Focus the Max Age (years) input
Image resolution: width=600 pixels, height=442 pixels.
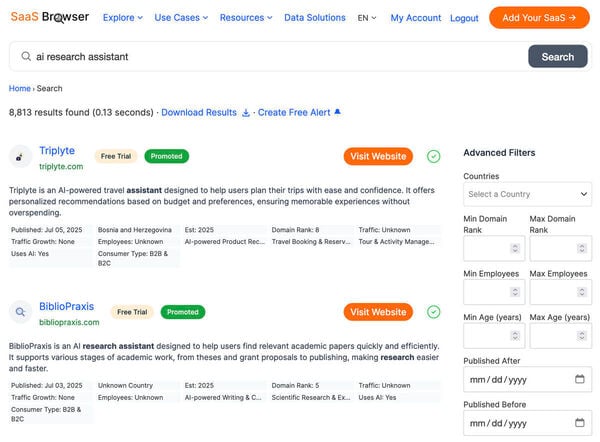pos(561,336)
